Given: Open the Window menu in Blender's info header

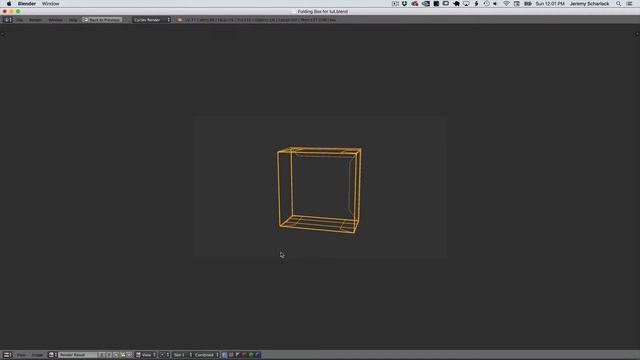Looking at the screenshot, I should coord(55,20).
